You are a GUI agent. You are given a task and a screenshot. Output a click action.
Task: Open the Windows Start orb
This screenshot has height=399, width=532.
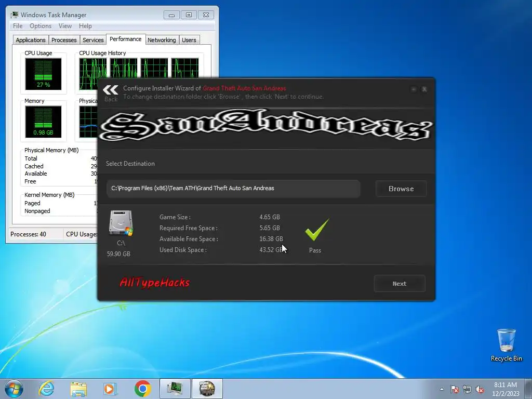coord(14,389)
